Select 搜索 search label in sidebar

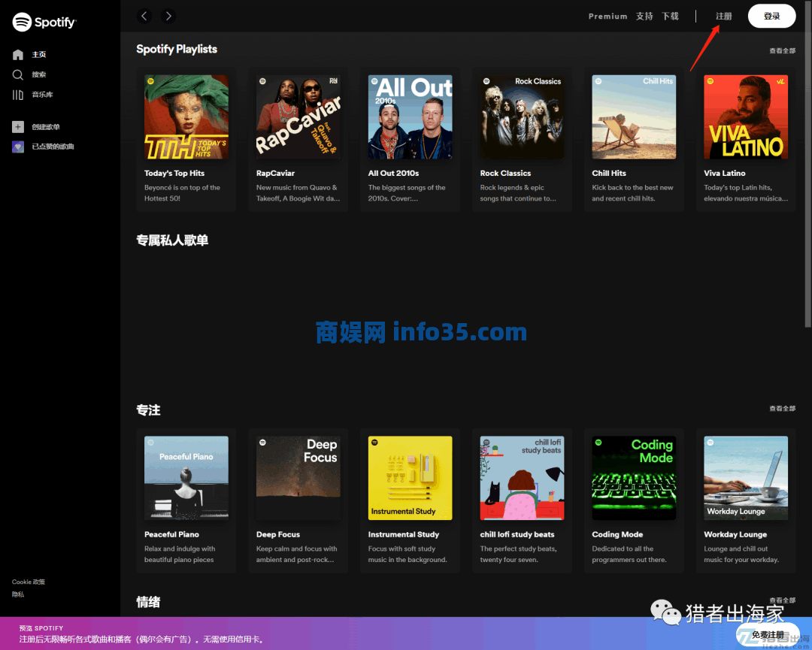(x=39, y=74)
